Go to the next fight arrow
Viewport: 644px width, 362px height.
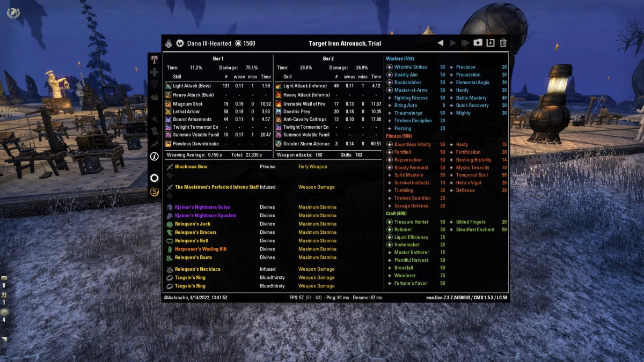pyautogui.click(x=453, y=43)
